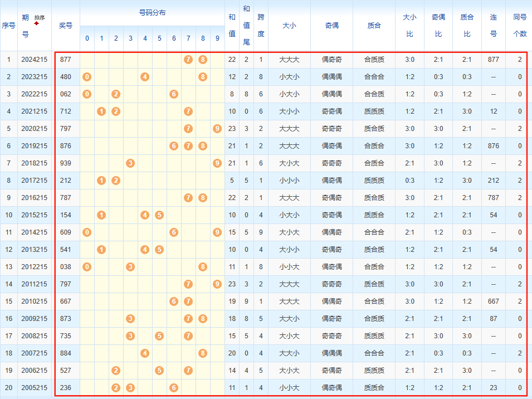The width and height of the screenshot is (532, 399).
Task: Select the 号码分布 header
Action: [x=152, y=13]
